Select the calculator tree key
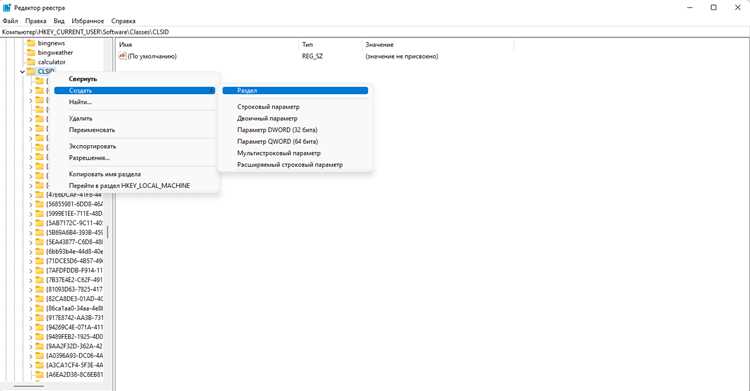 pyautogui.click(x=52, y=62)
